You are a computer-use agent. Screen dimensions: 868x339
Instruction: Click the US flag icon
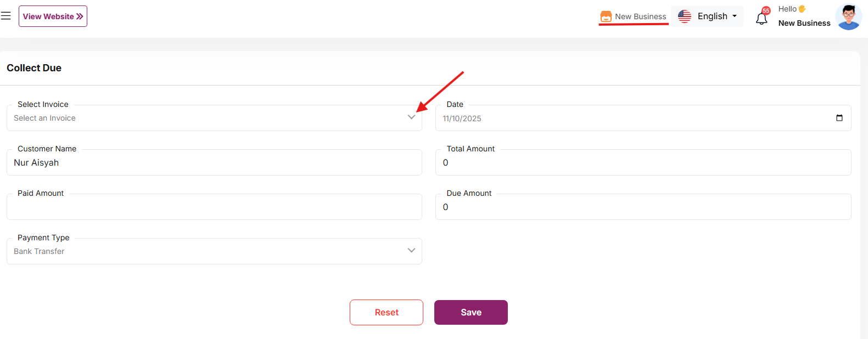click(685, 16)
